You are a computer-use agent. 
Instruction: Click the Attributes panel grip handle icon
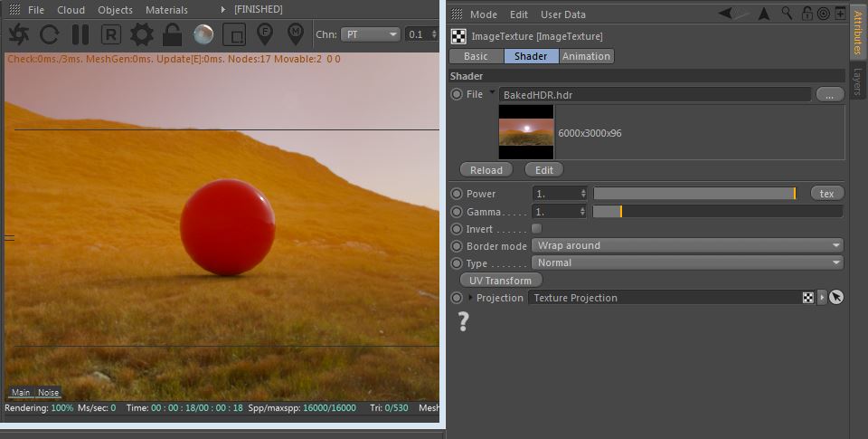tap(457, 14)
